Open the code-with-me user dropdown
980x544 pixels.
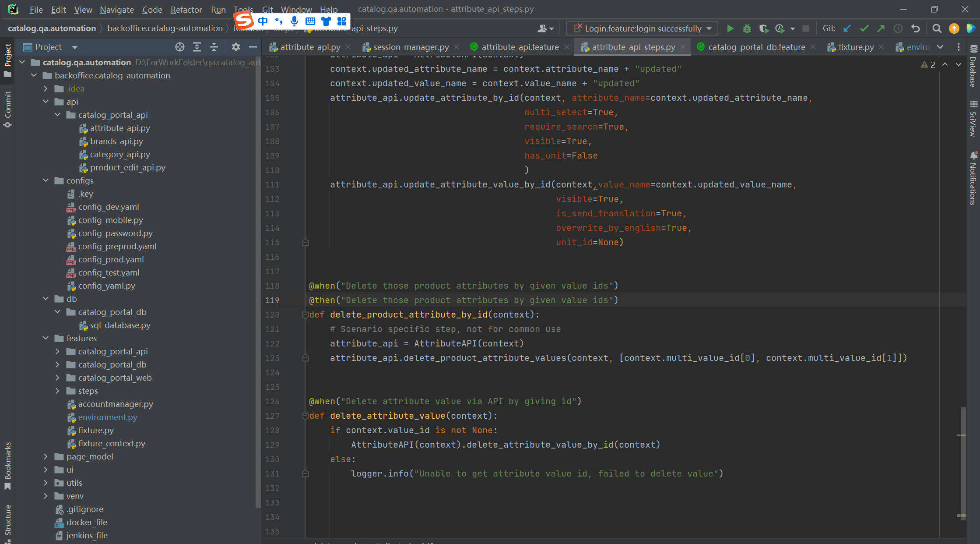click(545, 28)
